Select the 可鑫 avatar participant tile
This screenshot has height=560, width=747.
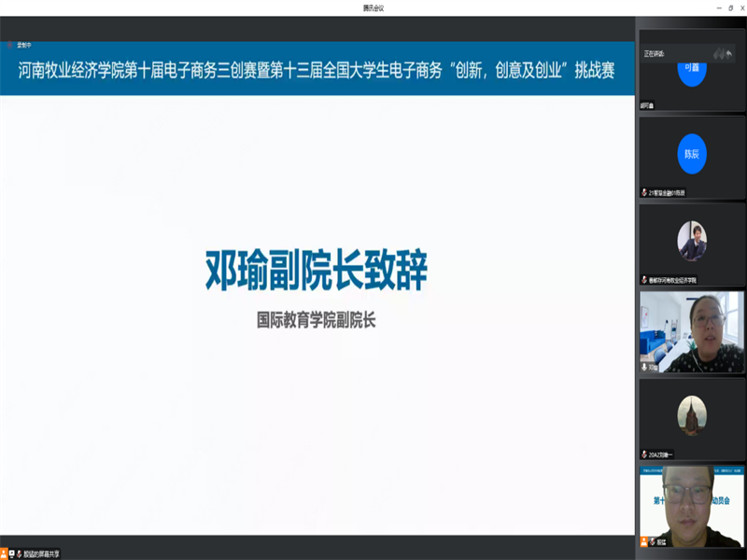point(691,73)
